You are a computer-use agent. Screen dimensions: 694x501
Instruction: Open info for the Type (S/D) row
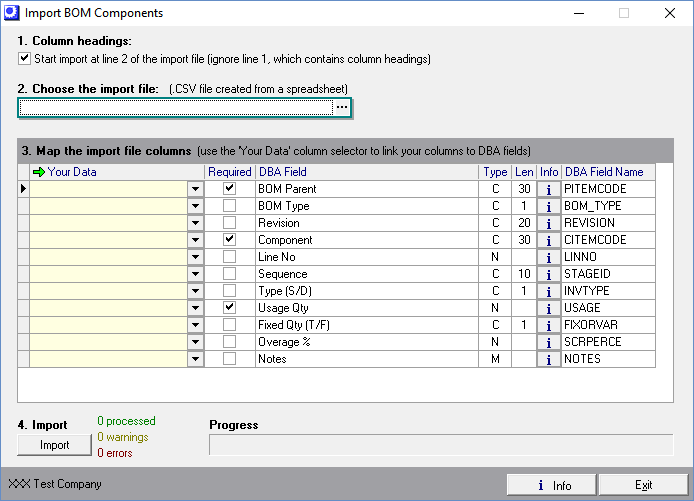coord(549,291)
